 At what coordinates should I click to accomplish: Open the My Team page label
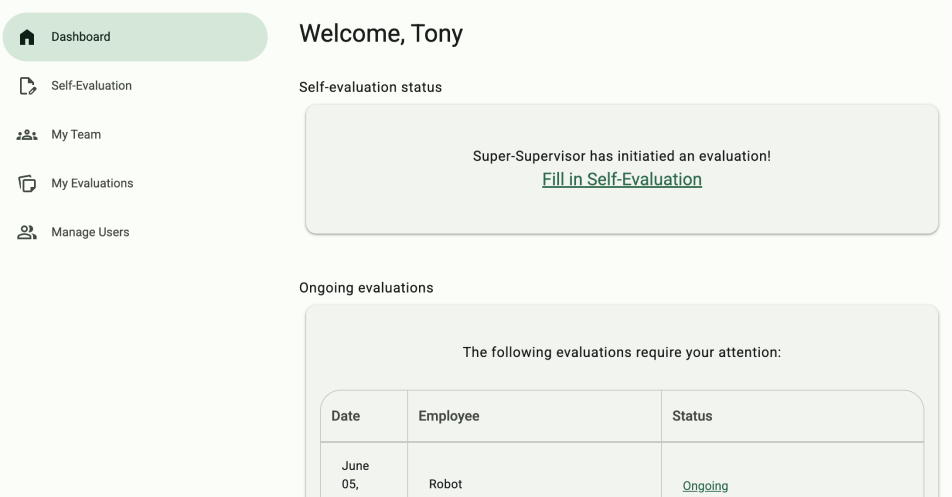(76, 135)
